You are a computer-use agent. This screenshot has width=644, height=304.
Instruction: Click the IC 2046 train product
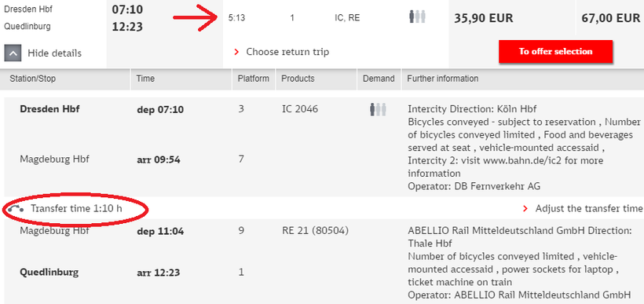300,110
